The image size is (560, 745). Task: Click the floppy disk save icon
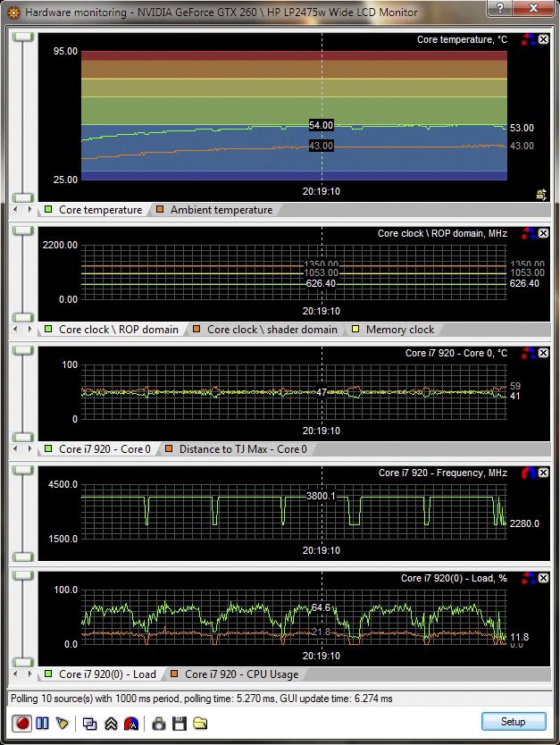pyautogui.click(x=179, y=722)
